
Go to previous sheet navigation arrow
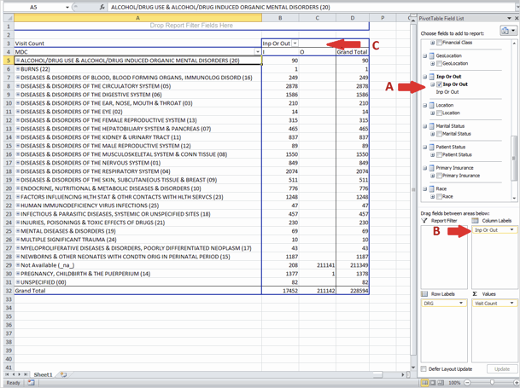[x=13, y=375]
